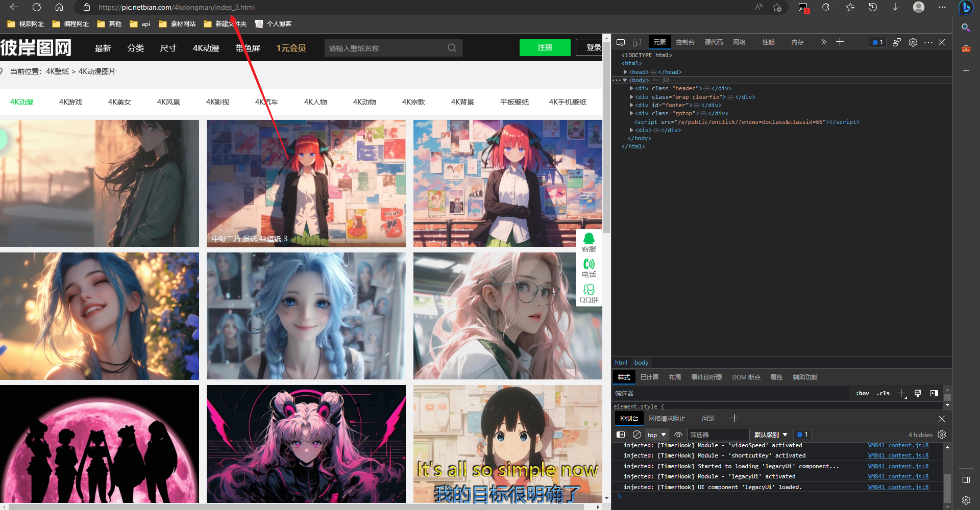Open the browser history panel
Viewport: 980px width, 510px height.
point(873,7)
